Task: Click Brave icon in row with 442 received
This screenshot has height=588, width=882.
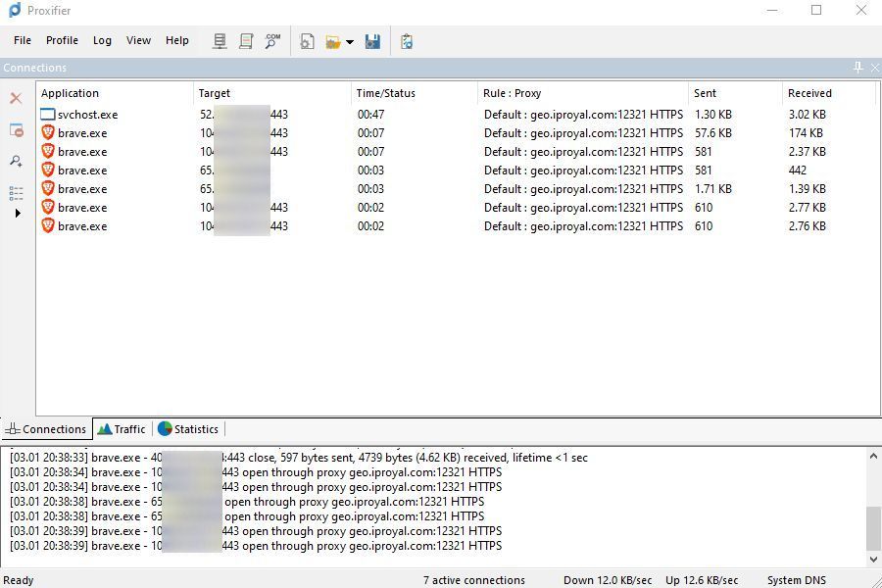Action: point(48,170)
